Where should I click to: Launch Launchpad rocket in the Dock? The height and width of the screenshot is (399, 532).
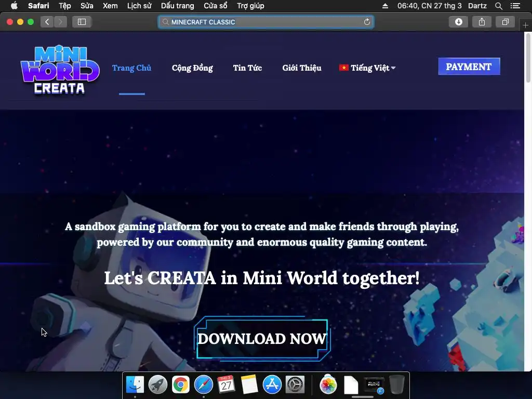158,385
